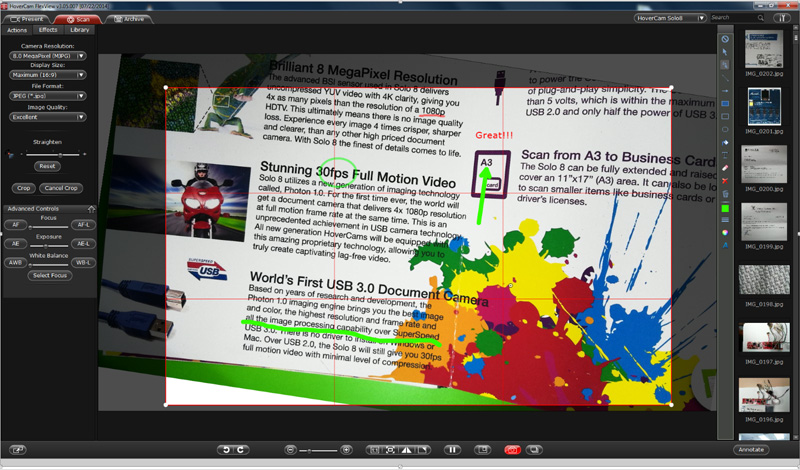This screenshot has height=470, width=800.
Task: Click the Cancel Crop button
Action: pyautogui.click(x=61, y=188)
